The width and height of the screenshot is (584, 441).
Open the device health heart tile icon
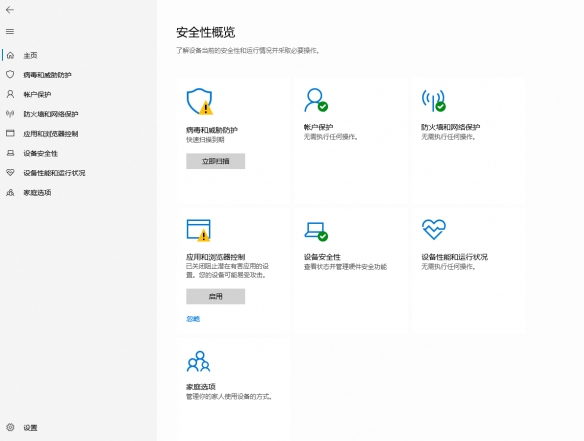[434, 229]
